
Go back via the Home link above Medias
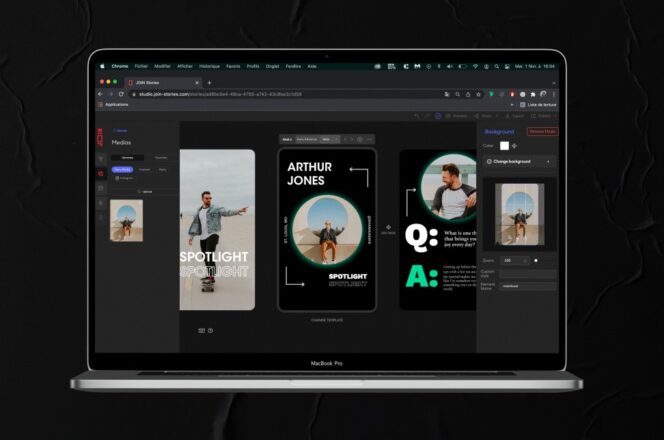coord(120,130)
